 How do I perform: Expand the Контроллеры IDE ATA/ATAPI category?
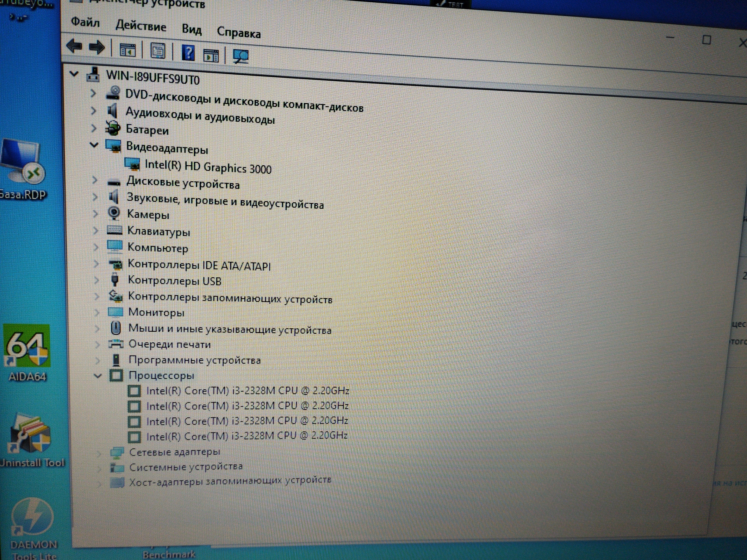pos(96,263)
